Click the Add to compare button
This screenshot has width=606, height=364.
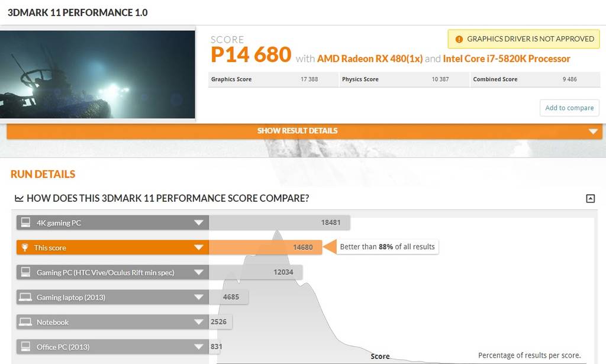(569, 108)
